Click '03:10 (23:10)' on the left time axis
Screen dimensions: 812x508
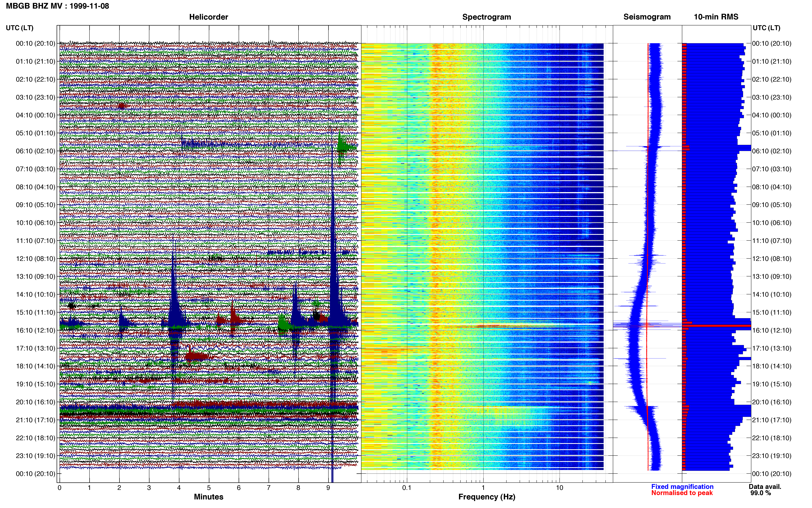click(36, 97)
